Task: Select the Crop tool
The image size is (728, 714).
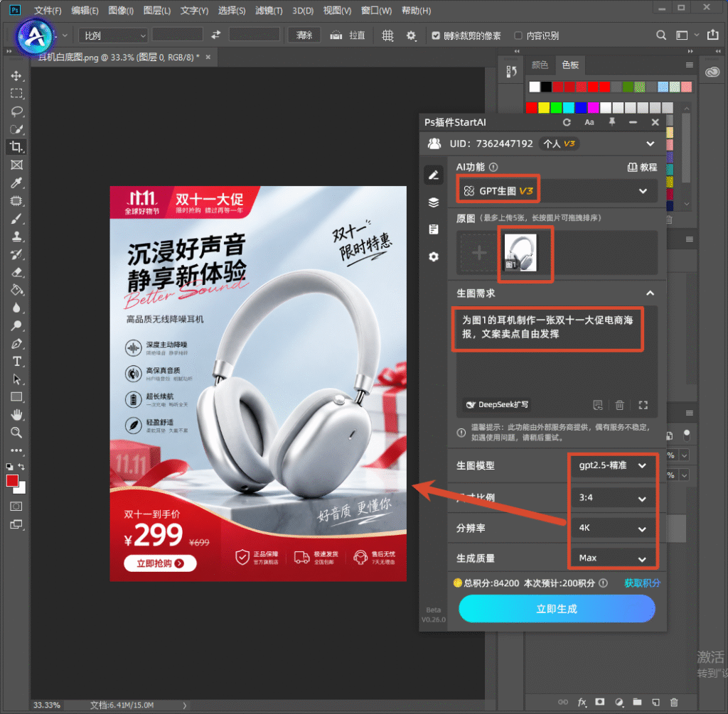Action: click(x=16, y=147)
